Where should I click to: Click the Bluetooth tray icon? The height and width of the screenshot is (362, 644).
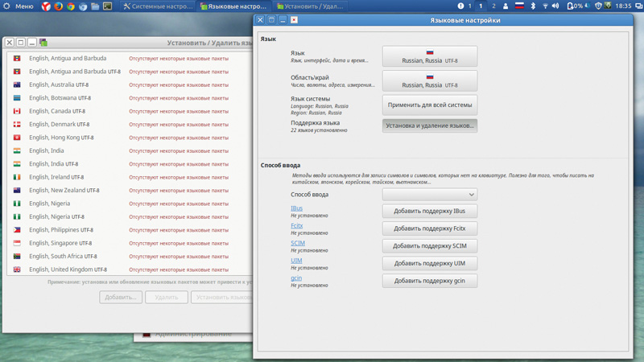pos(532,6)
